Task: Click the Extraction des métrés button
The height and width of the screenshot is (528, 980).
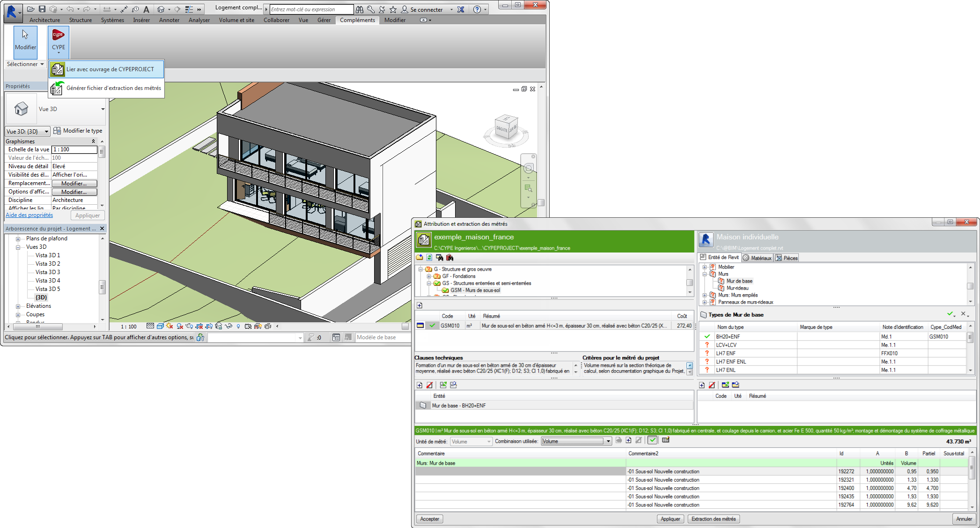Action: click(x=714, y=519)
